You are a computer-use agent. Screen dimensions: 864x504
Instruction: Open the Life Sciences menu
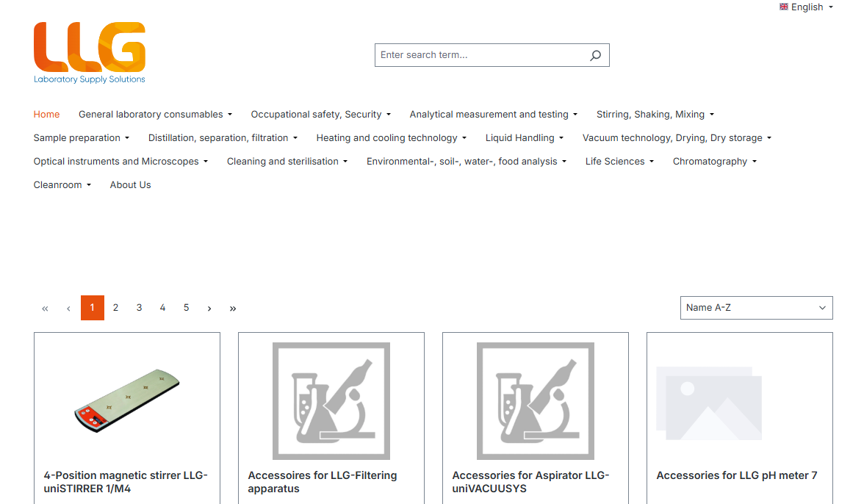click(619, 162)
